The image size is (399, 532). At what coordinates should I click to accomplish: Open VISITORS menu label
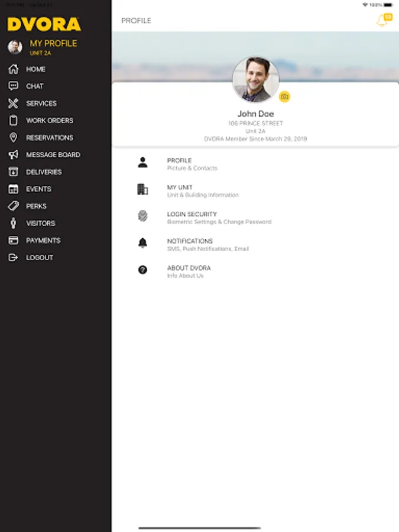tap(41, 223)
